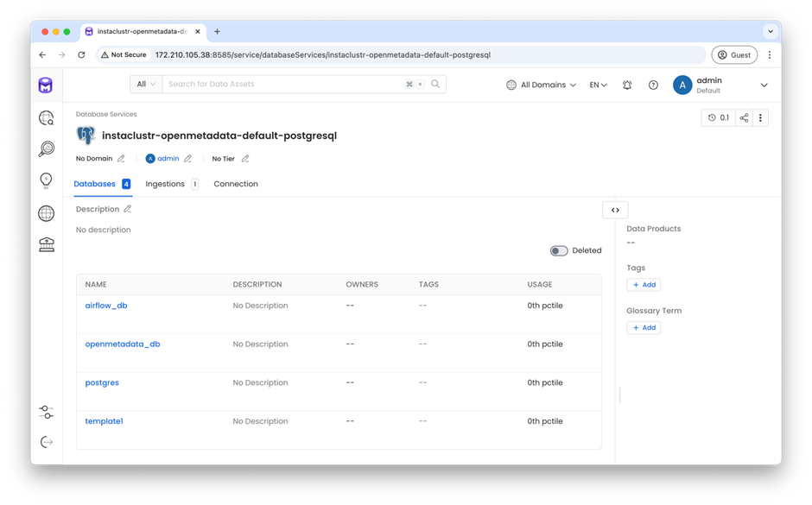Edit the No Domain pencil icon
This screenshot has height=505, width=812.
pyautogui.click(x=121, y=158)
